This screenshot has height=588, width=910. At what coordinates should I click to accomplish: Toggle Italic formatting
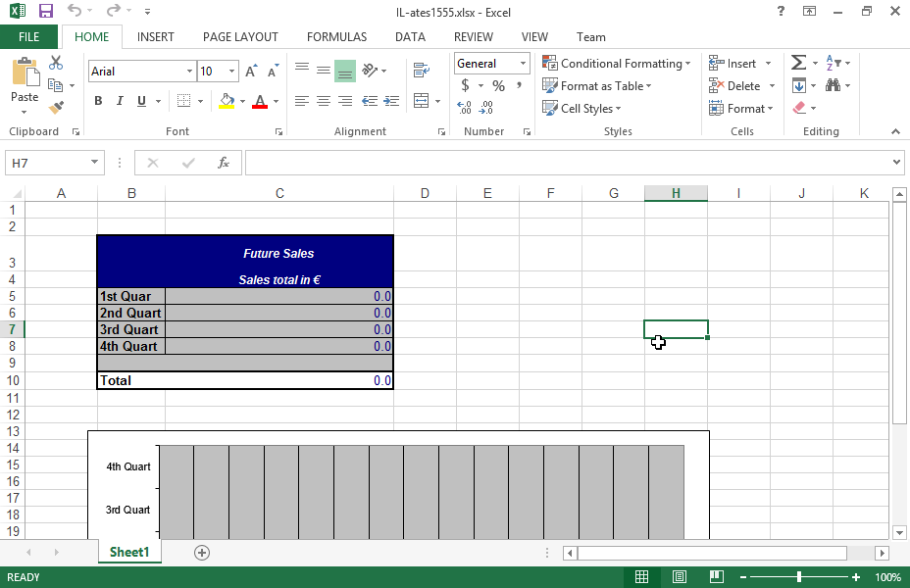(120, 101)
